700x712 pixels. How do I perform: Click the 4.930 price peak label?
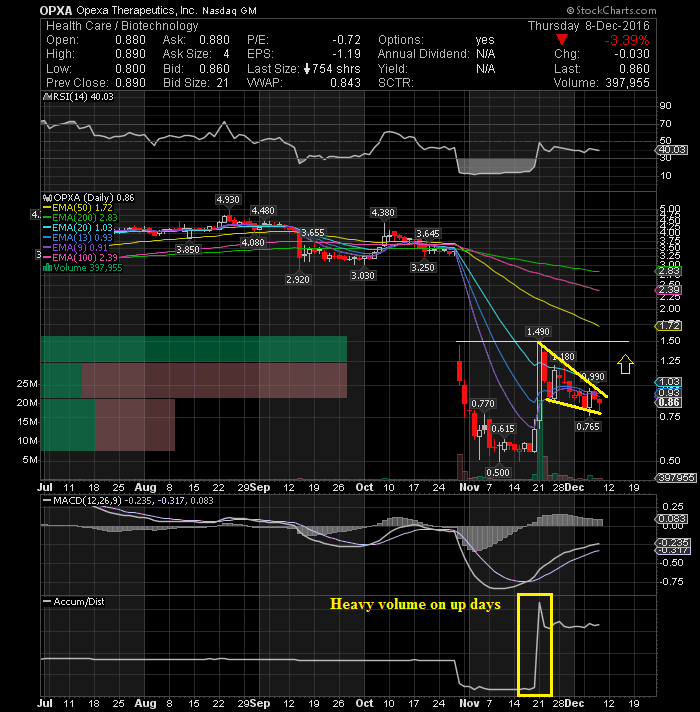click(228, 200)
